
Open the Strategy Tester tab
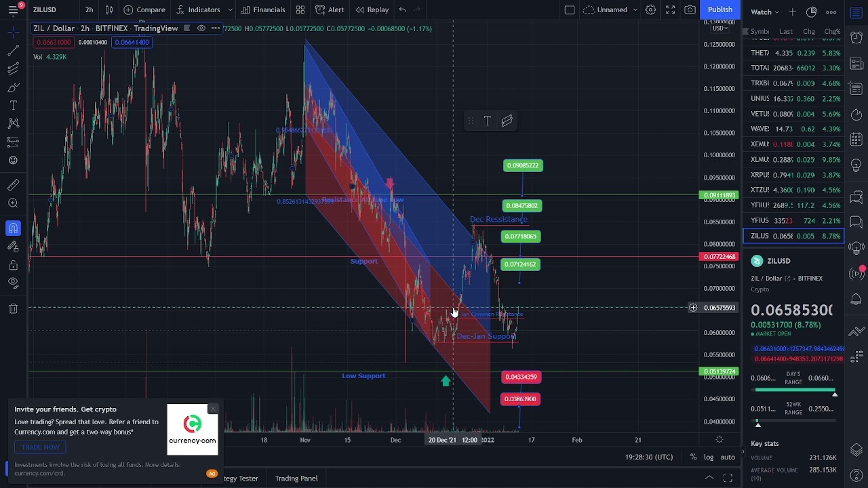(x=241, y=479)
